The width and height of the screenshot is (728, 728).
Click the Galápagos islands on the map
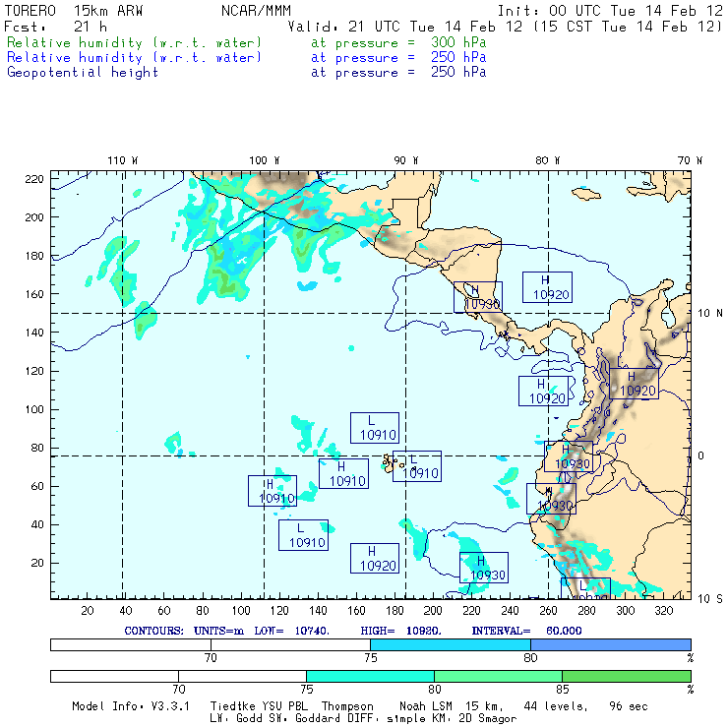click(391, 463)
